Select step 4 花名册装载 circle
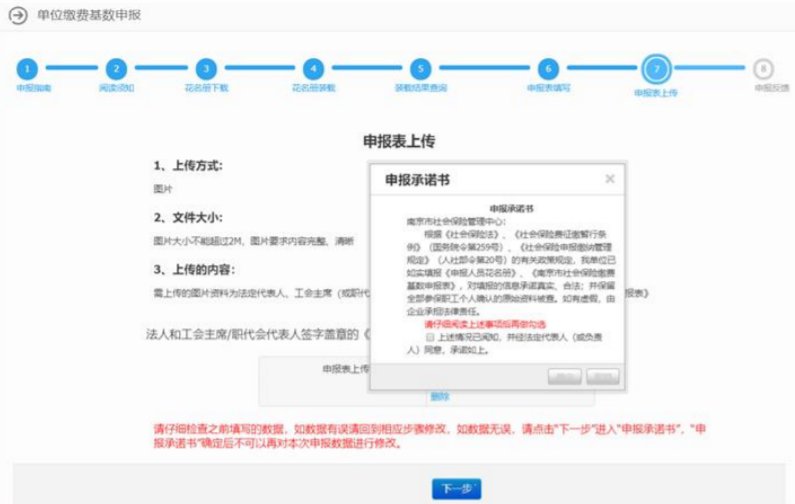 [x=313, y=68]
